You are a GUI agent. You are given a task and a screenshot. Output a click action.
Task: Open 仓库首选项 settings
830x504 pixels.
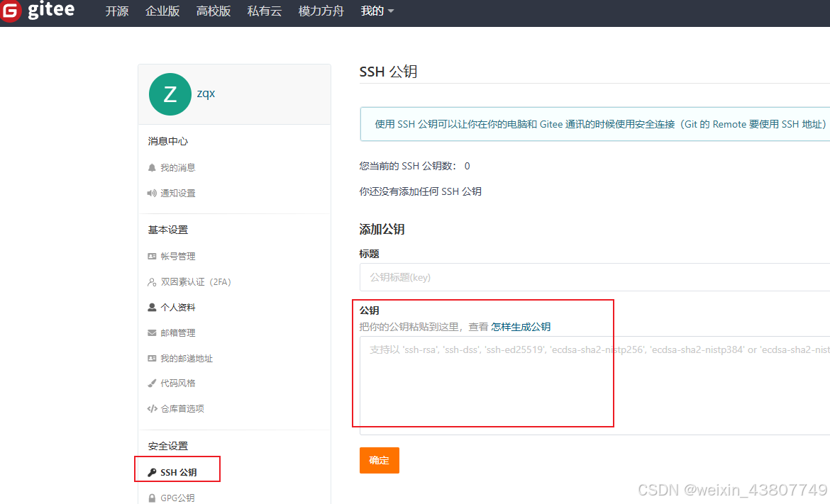click(x=182, y=409)
